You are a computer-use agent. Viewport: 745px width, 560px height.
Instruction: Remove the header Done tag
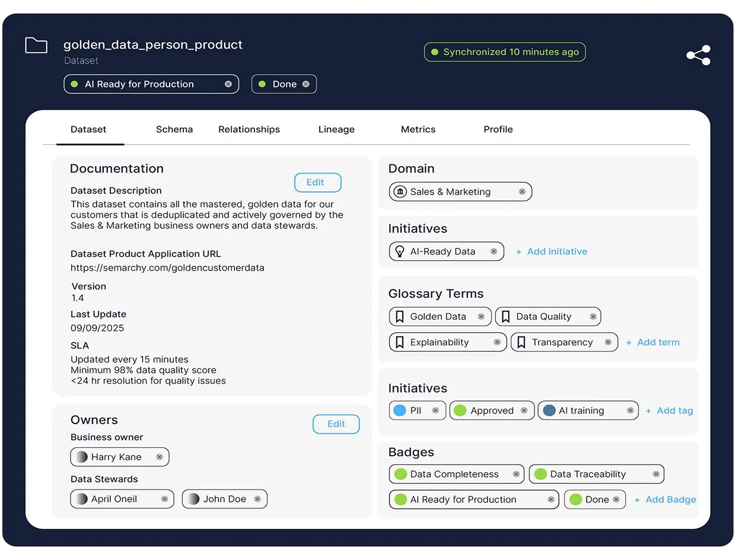(x=306, y=84)
